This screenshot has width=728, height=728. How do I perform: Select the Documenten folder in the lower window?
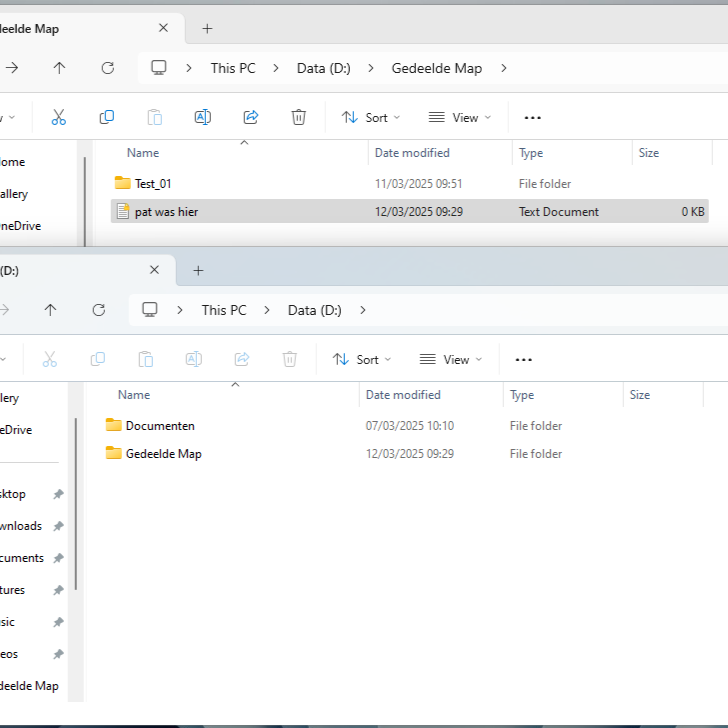[x=159, y=425]
